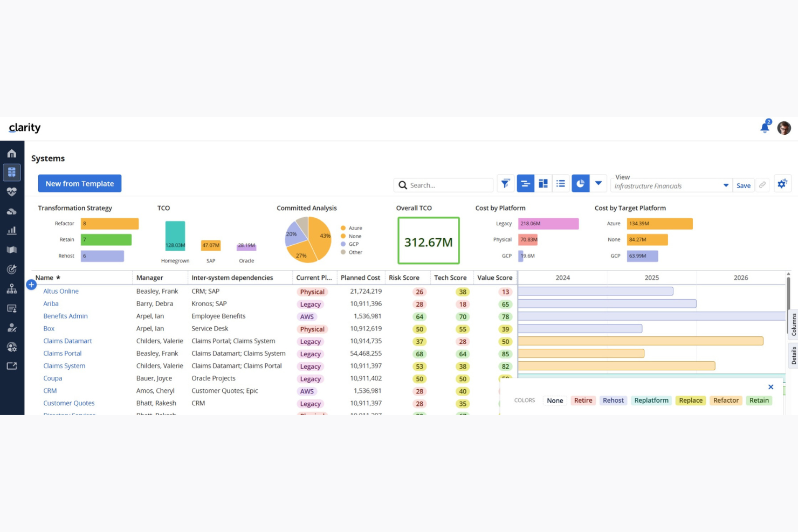The image size is (798, 532).
Task: Toggle the pie chart summary panel
Action: tap(580, 184)
